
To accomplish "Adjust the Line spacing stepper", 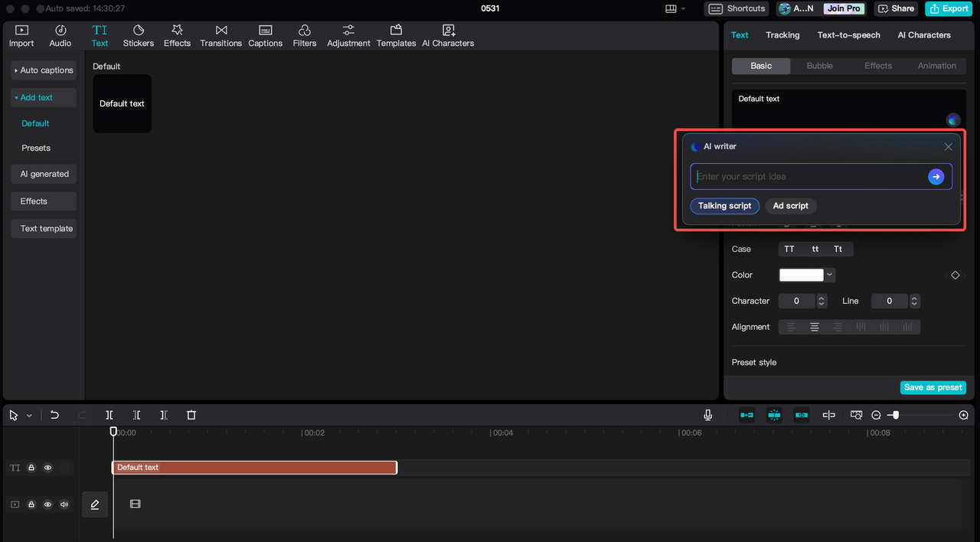I will 914,301.
